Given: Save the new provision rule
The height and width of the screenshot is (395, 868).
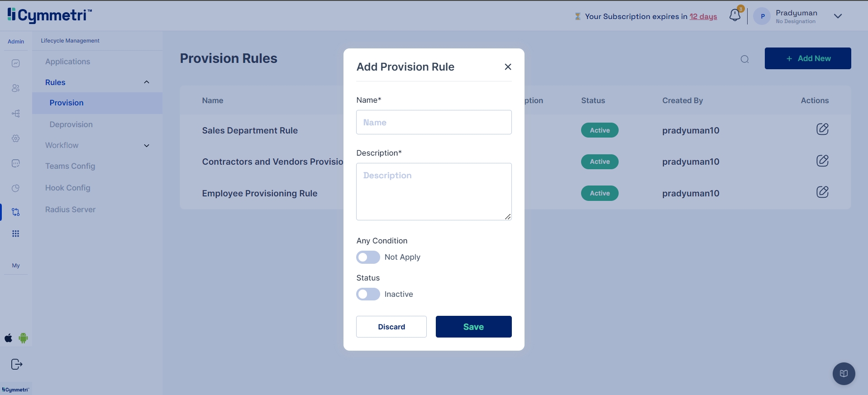Looking at the screenshot, I should coord(473,327).
